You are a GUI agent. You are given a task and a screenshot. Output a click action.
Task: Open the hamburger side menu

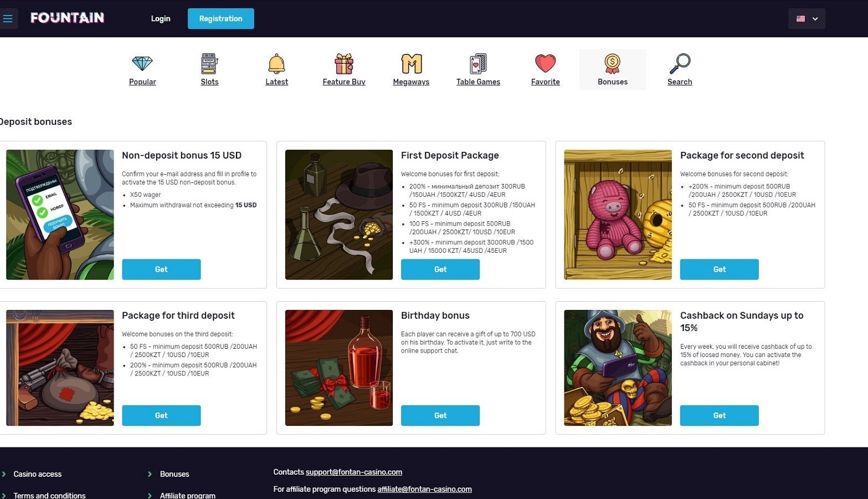point(8,18)
